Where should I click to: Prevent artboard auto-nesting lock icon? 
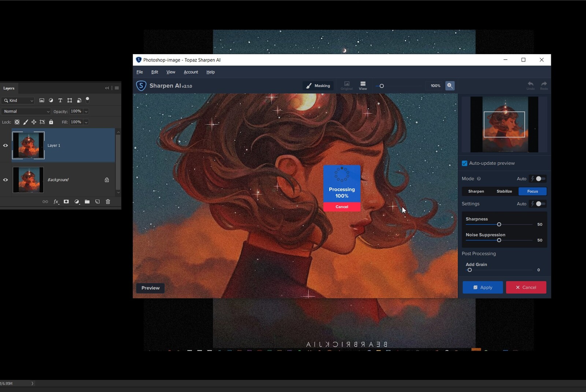(x=42, y=122)
